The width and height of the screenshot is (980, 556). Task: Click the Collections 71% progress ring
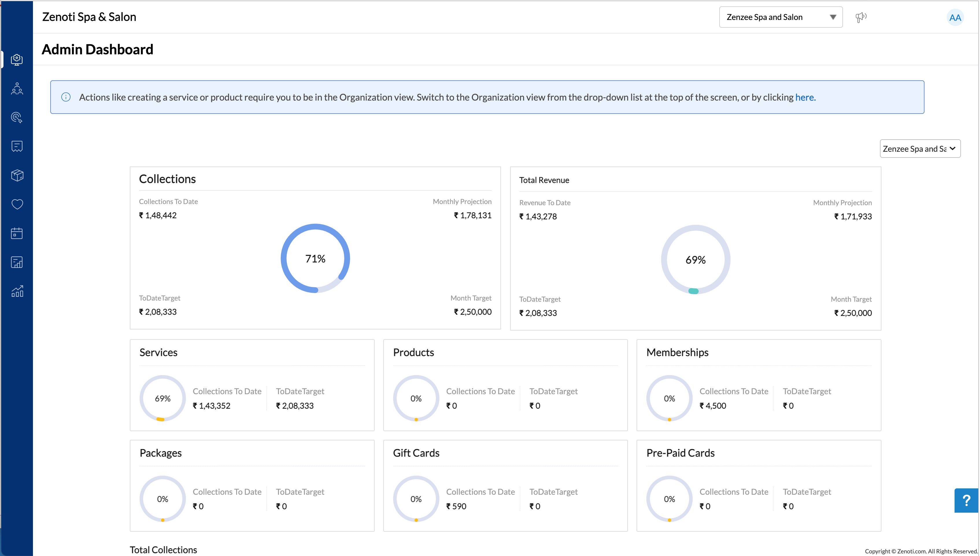coord(315,258)
